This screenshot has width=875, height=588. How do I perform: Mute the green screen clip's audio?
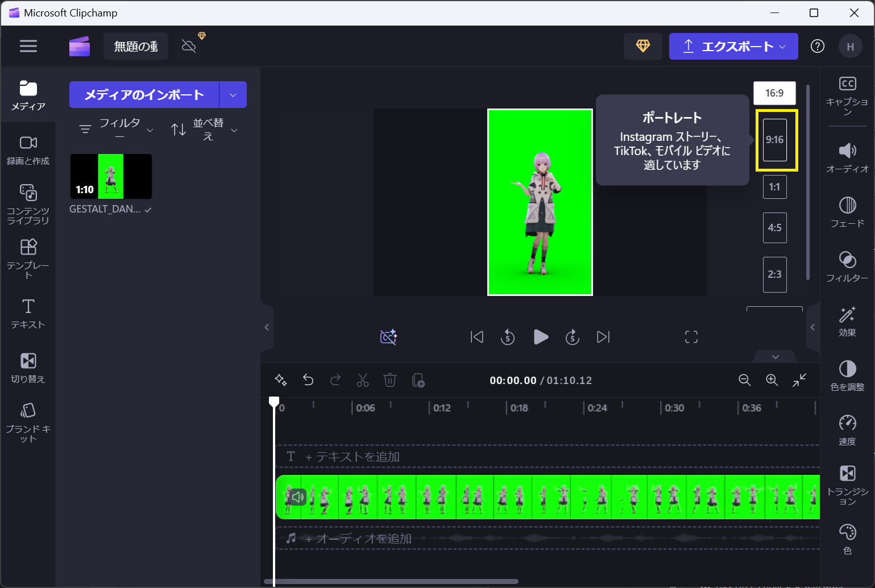tap(297, 497)
